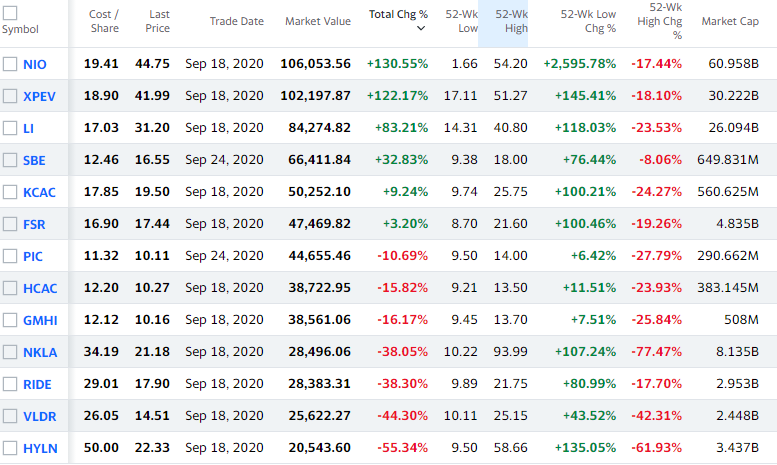Go to the RIDE ticker page
This screenshot has width=777, height=465.
tap(37, 384)
